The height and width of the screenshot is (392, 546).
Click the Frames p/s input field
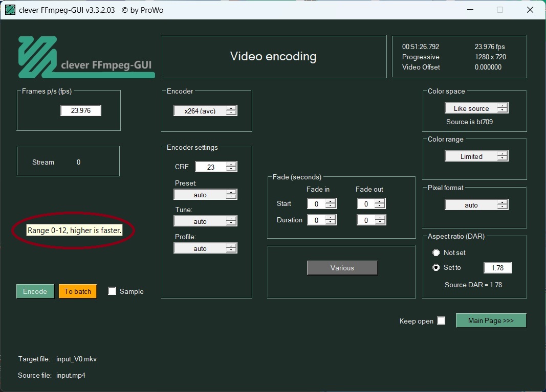(x=81, y=110)
